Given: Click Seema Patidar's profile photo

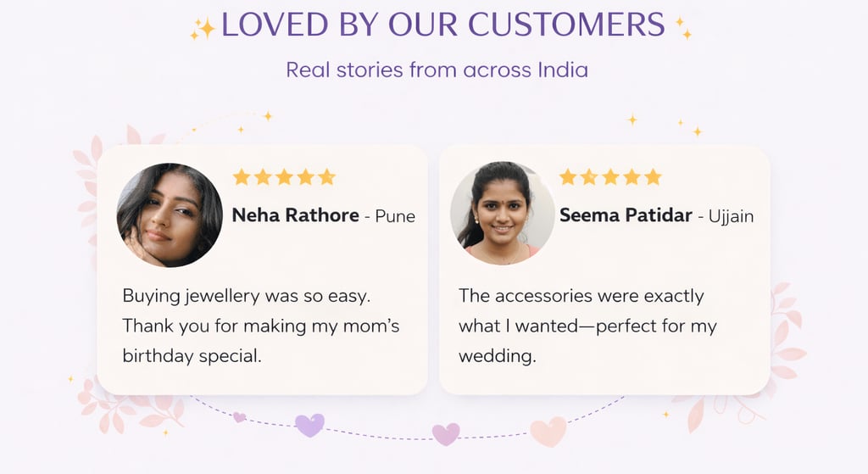Looking at the screenshot, I should coord(503,214).
